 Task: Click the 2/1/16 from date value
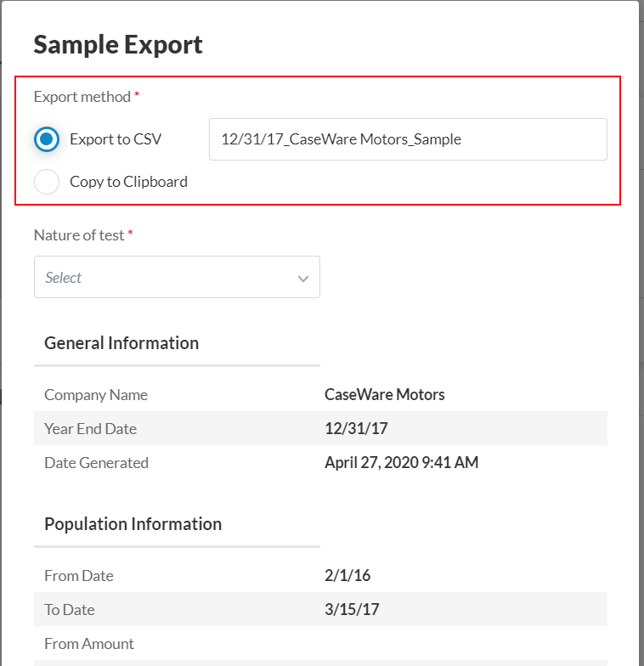[x=347, y=576]
